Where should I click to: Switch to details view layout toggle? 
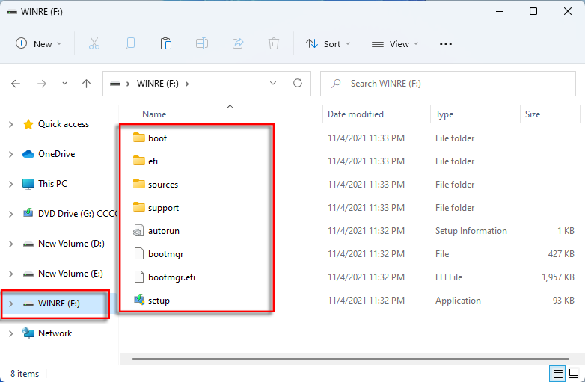pyautogui.click(x=557, y=372)
